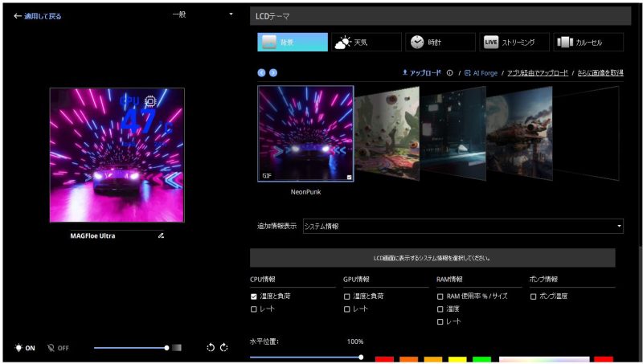This screenshot has height=364, width=643.
Task: Select the NeonPunk background thumbnail
Action: point(305,134)
